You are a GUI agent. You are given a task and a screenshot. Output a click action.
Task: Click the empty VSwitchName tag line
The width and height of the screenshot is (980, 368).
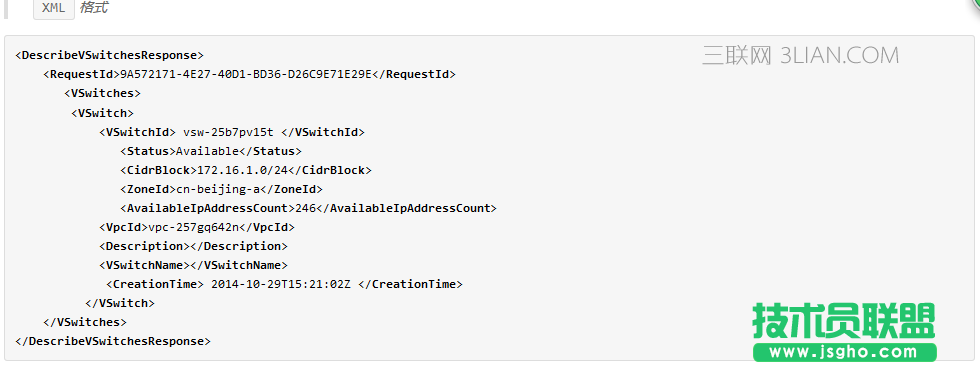[193, 265]
